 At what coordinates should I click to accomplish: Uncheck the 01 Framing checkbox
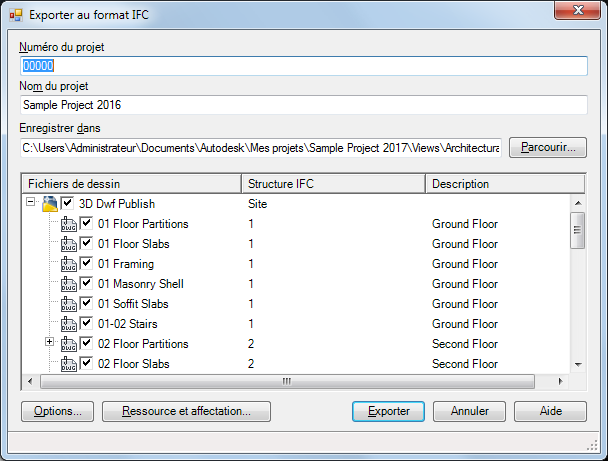86,264
